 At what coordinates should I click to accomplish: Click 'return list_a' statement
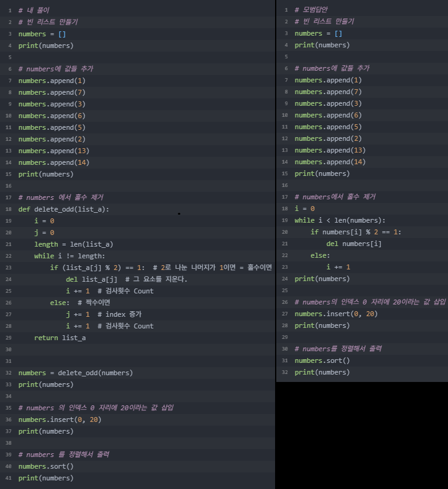click(x=60, y=338)
